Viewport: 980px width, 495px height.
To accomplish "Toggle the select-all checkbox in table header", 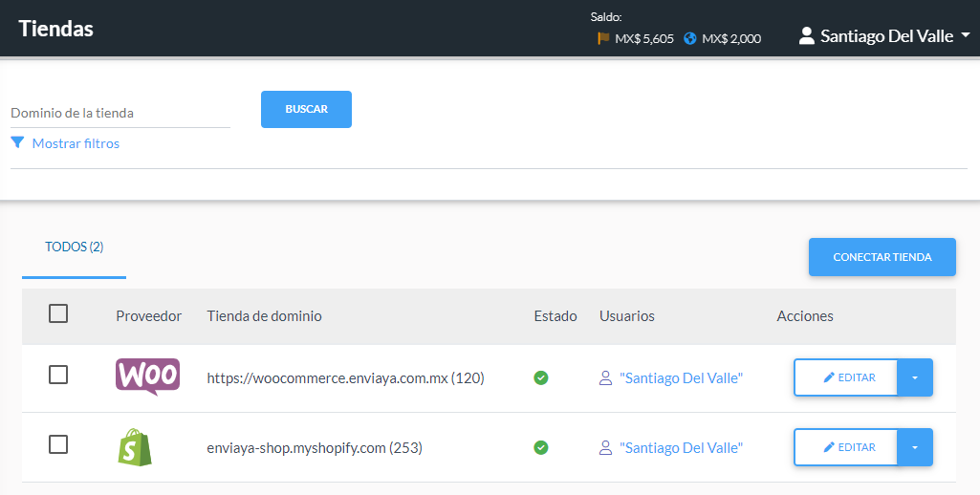I will [x=58, y=313].
